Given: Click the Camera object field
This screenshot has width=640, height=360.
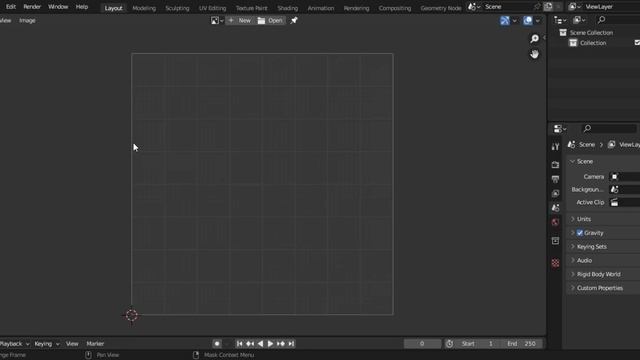Looking at the screenshot, I should click(x=624, y=177).
